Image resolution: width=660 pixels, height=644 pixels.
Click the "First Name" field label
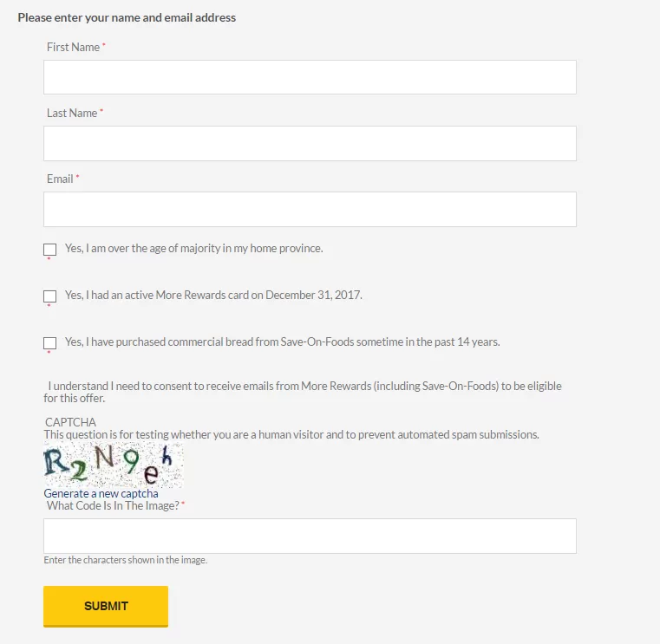click(x=73, y=47)
